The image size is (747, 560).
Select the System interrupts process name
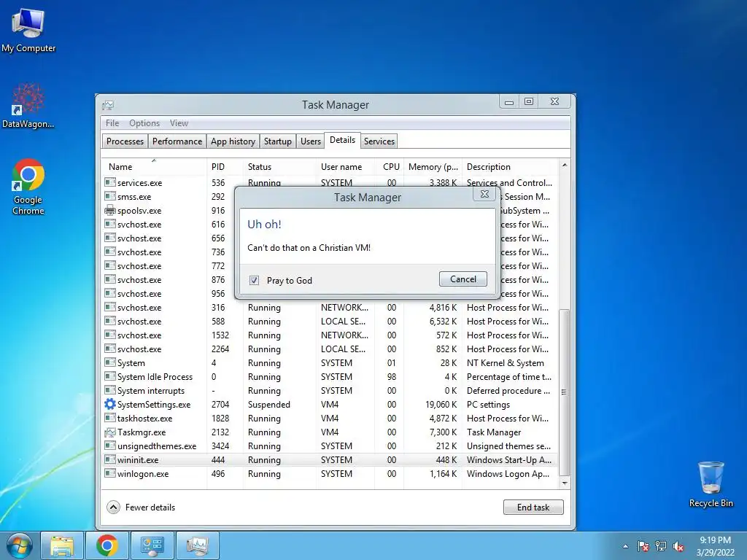pos(150,391)
